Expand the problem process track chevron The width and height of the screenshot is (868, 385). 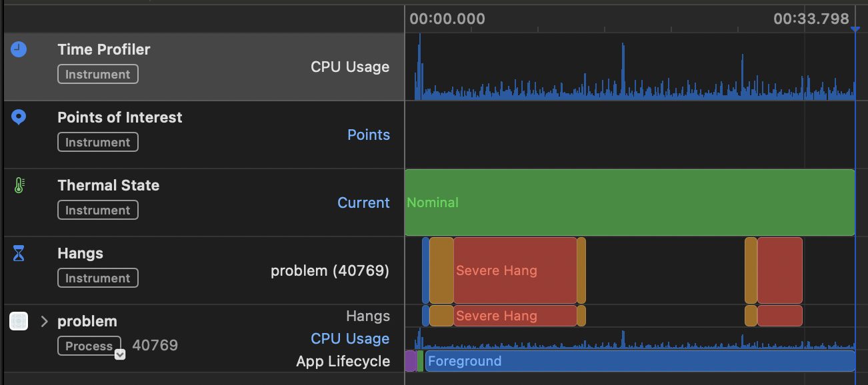[44, 321]
